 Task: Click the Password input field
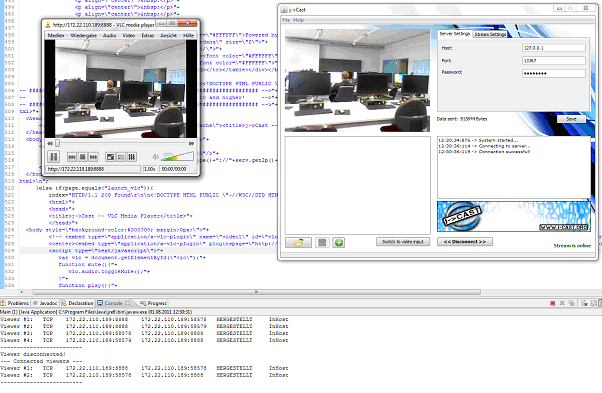[554, 73]
